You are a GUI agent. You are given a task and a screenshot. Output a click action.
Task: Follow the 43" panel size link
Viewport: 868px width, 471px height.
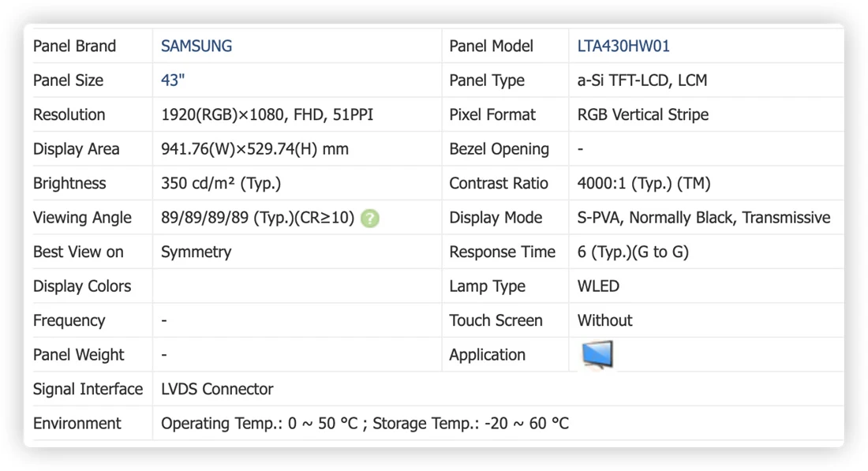point(173,80)
